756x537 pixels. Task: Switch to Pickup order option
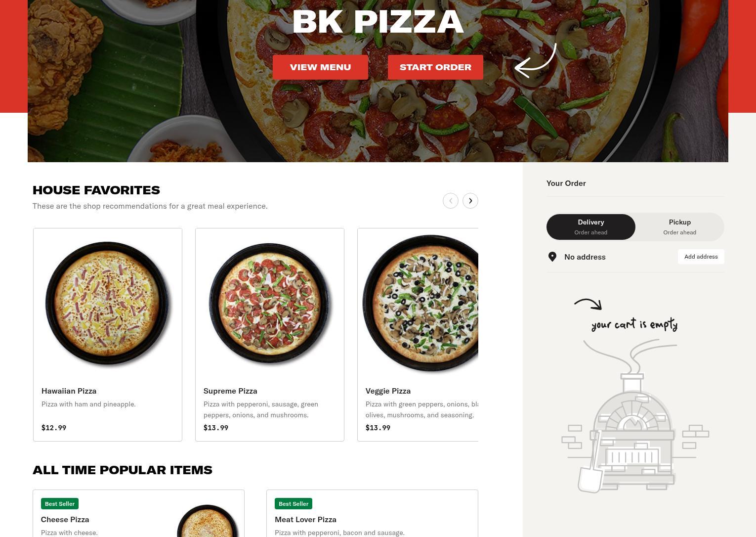tap(680, 227)
